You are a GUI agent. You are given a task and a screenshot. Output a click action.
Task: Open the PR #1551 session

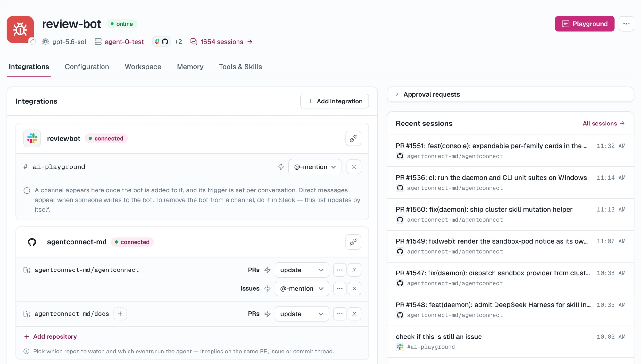click(x=510, y=151)
